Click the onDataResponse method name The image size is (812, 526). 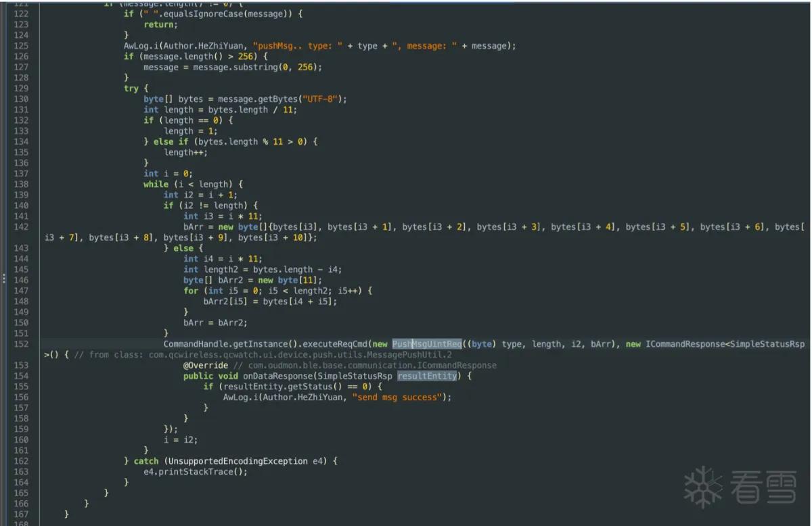(x=279, y=376)
